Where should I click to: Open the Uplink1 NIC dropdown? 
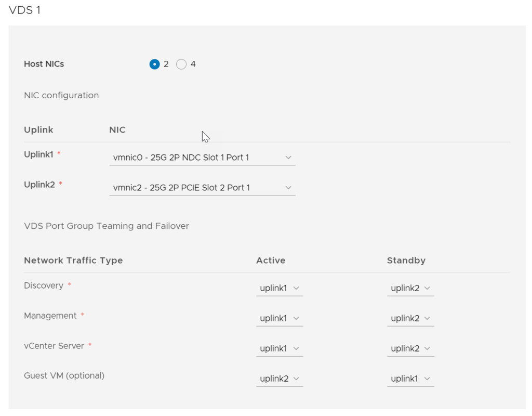(202, 158)
